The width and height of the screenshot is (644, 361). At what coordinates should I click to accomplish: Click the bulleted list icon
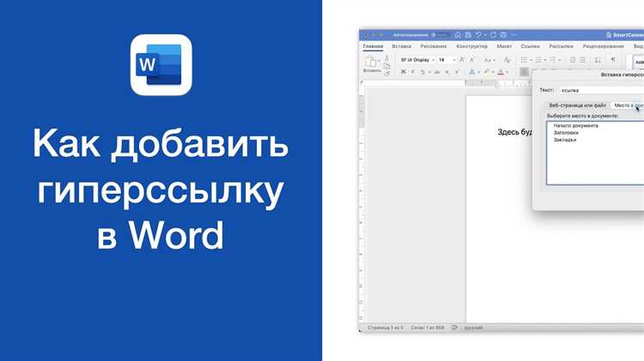point(524,60)
